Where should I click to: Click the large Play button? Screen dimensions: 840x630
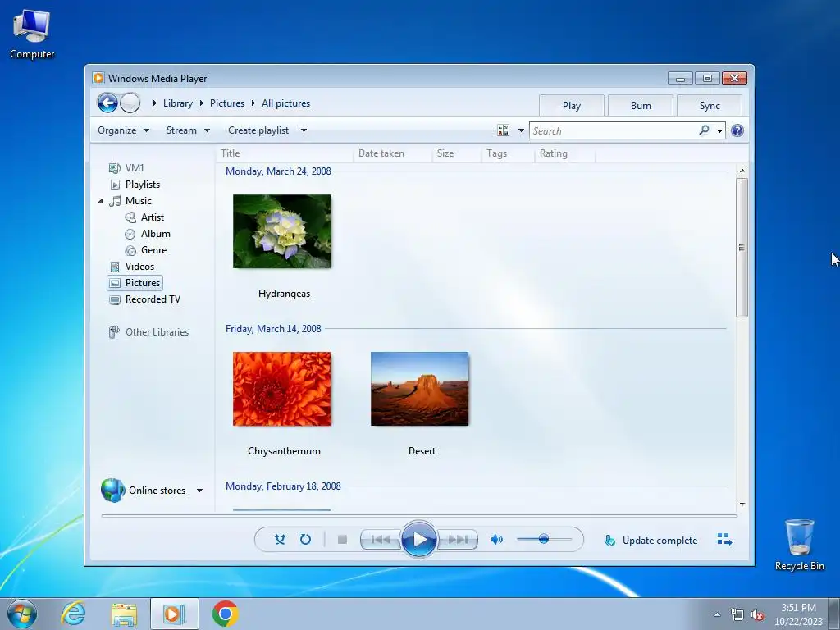pos(419,540)
